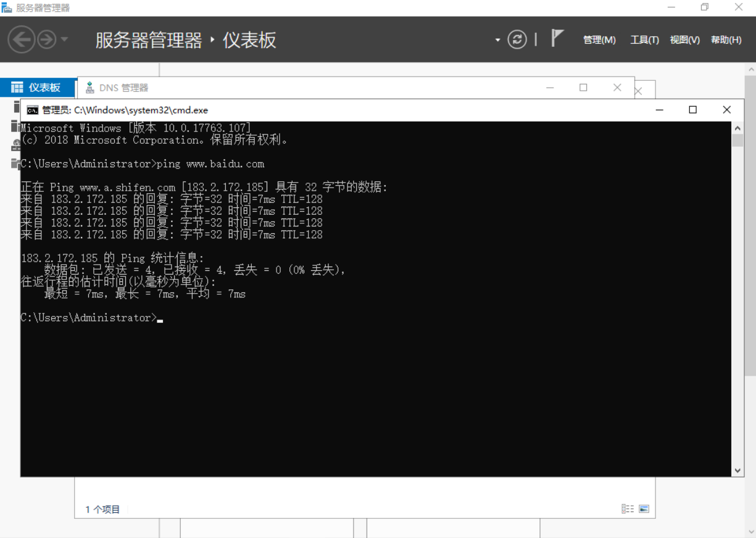Image resolution: width=756 pixels, height=538 pixels.
Task: Refresh the Server Manager dashboard
Action: coord(517,39)
